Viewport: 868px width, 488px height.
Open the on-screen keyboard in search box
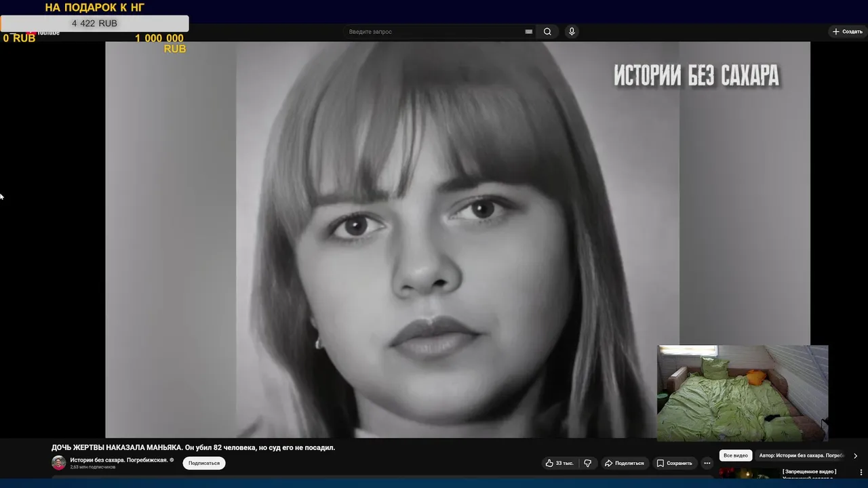point(528,32)
